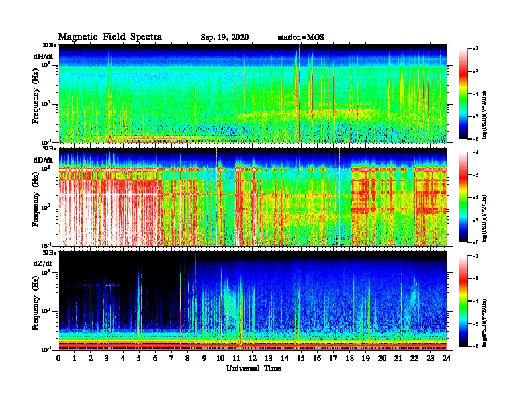This screenshot has width=532, height=411.
Task: Click hour tick label "18" on the time axis
Action: pos(349,359)
